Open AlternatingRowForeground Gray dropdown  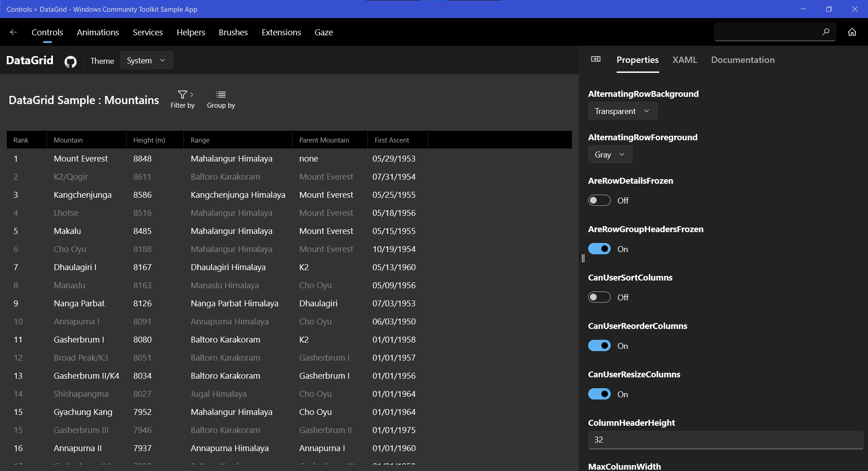click(610, 155)
